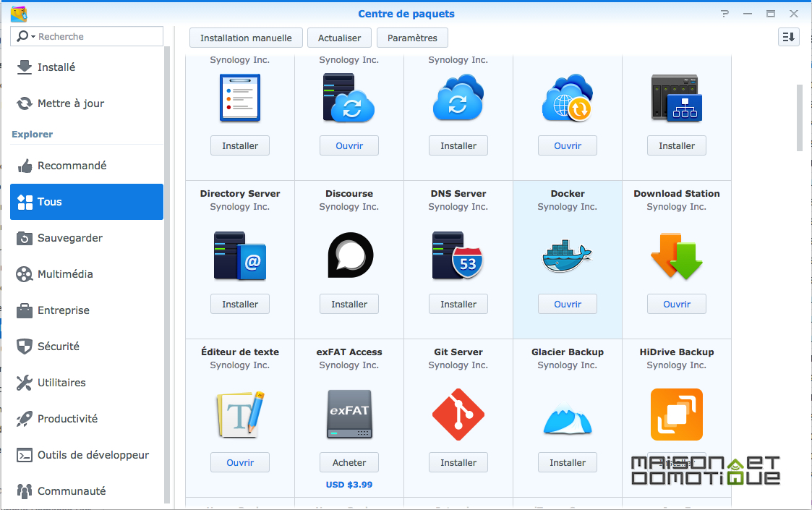The height and width of the screenshot is (510, 812).
Task: Click the Docker whale icon
Action: 567,256
